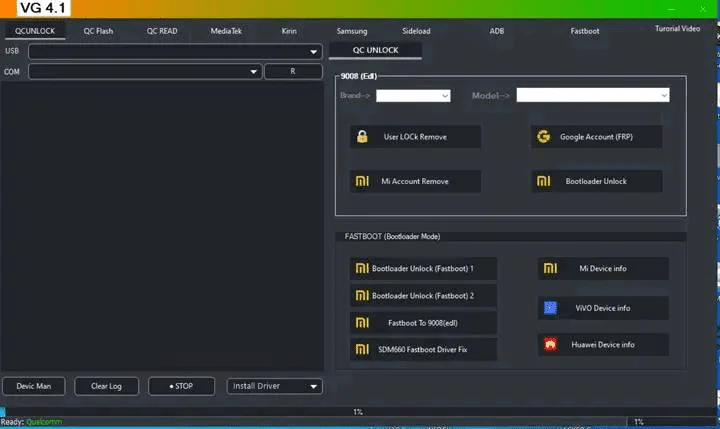
Task: Click the STOP button
Action: (x=181, y=386)
